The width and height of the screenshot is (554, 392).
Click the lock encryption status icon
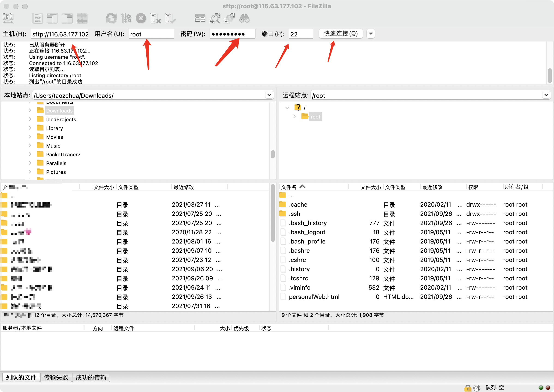468,388
